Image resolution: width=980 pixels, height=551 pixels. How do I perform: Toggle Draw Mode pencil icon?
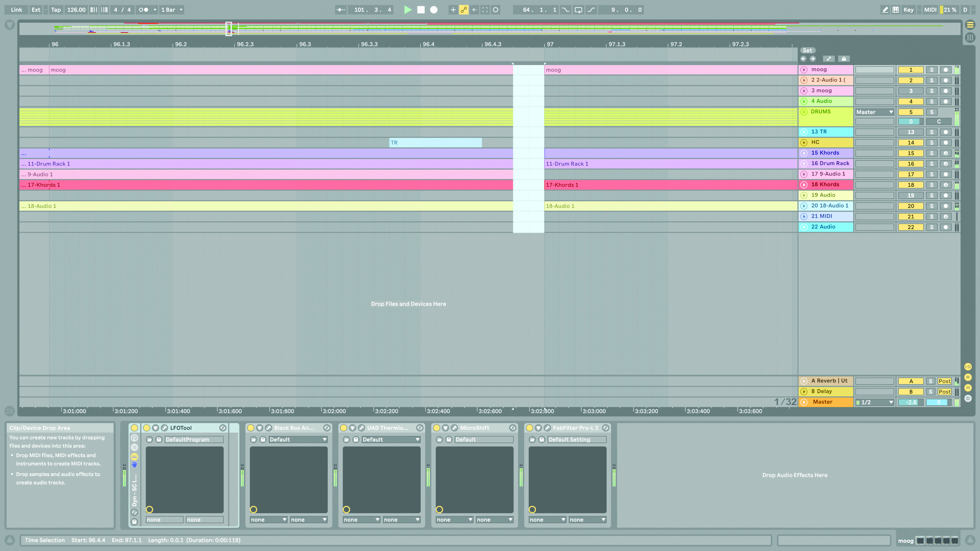(885, 10)
